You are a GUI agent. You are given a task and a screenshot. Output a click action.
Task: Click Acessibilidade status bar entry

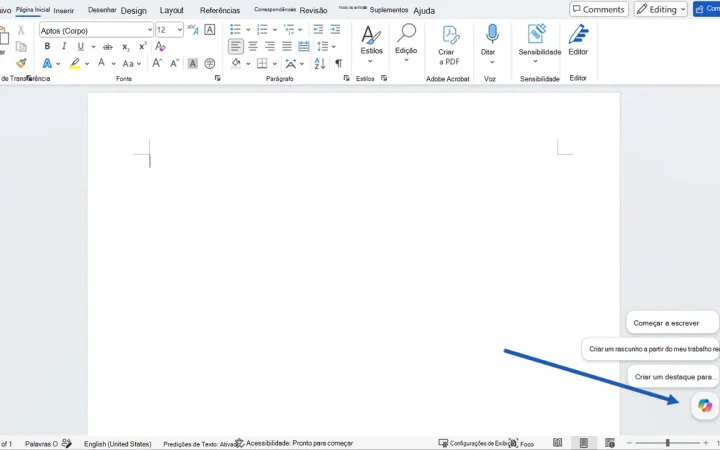294,443
